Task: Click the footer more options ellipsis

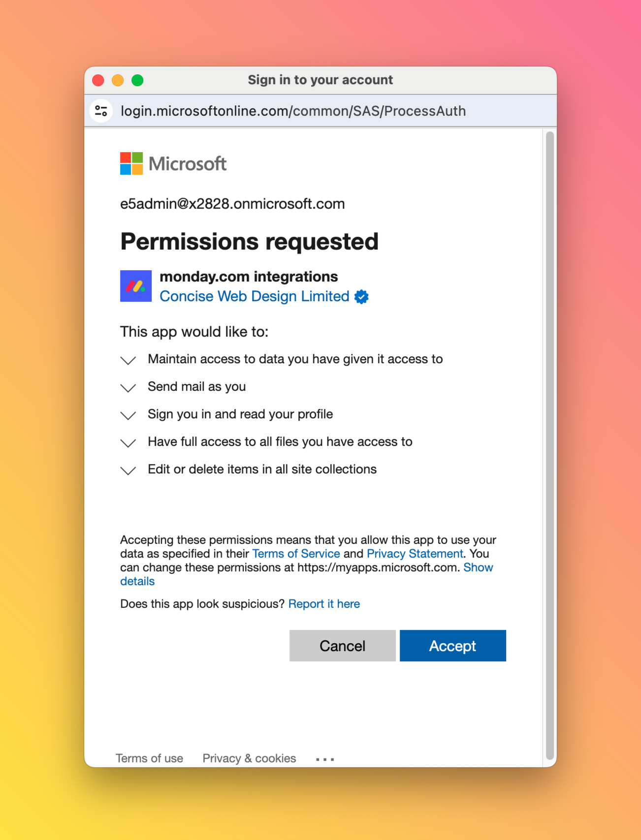Action: click(325, 759)
